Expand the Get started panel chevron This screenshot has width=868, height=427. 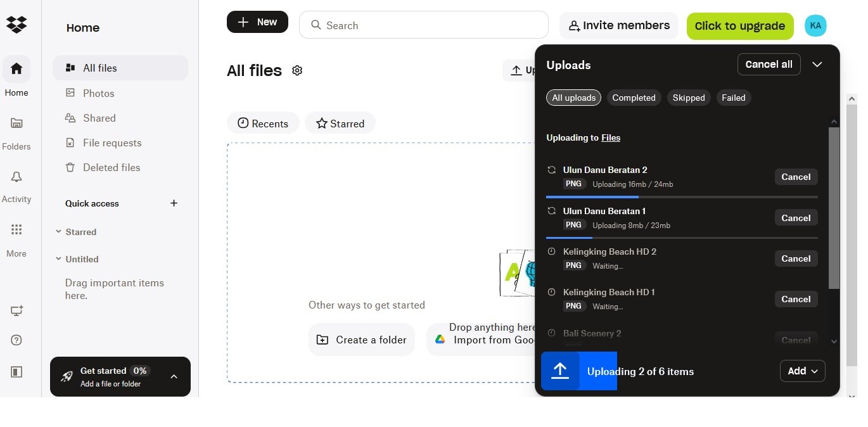coord(174,376)
